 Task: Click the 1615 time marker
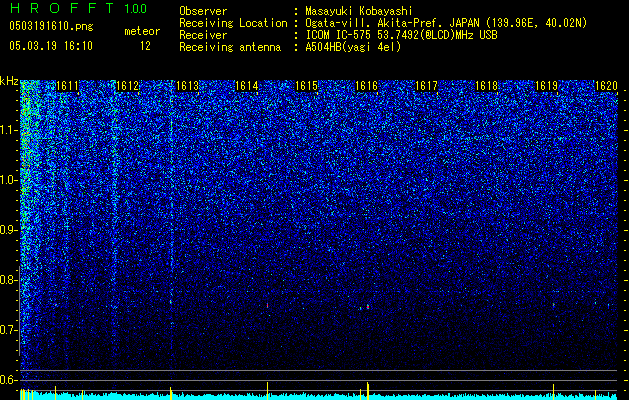click(306, 86)
